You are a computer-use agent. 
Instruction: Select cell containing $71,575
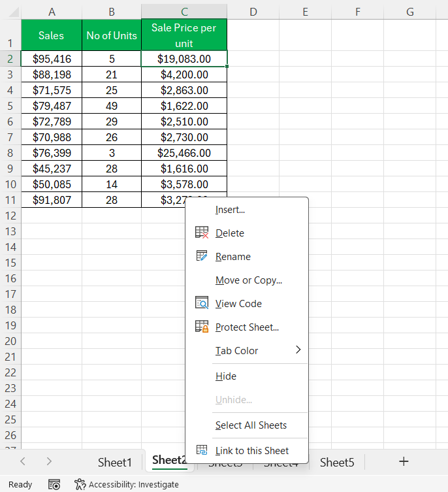[x=52, y=90]
